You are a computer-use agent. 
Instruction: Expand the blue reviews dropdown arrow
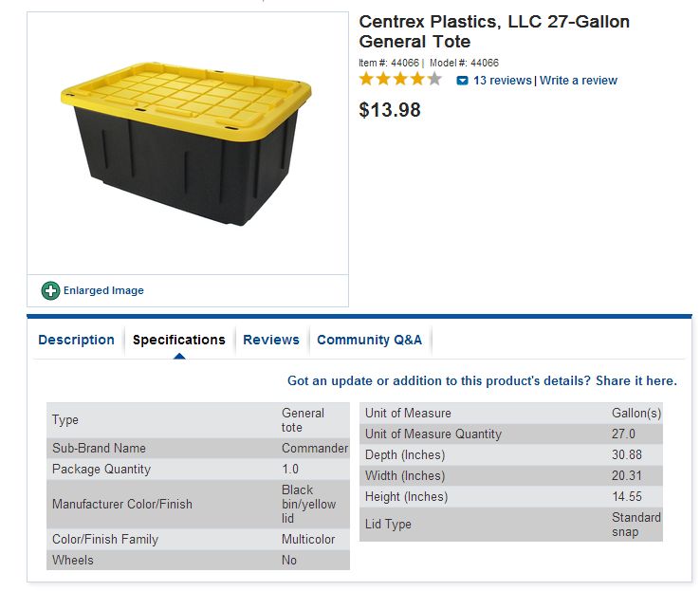[462, 81]
